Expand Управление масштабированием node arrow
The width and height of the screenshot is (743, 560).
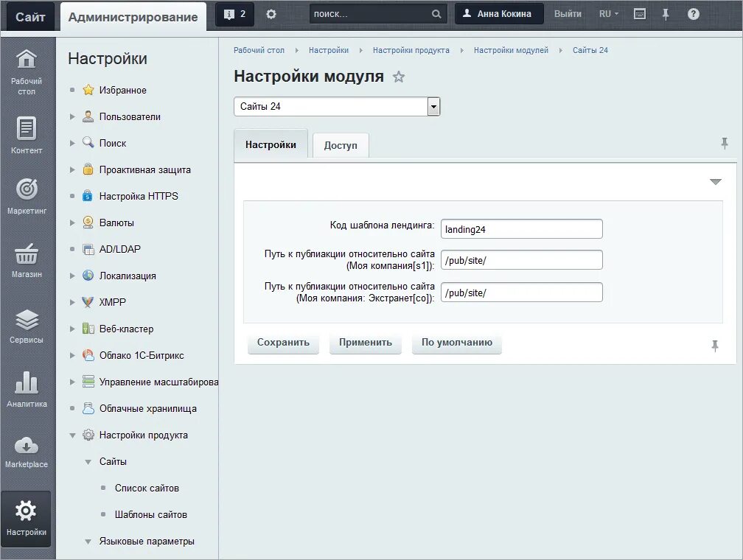tap(72, 382)
